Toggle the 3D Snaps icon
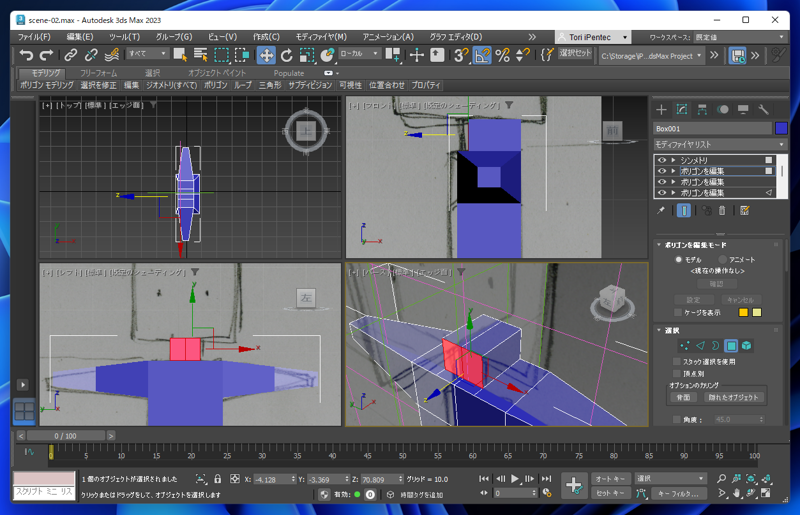The width and height of the screenshot is (800, 515). pos(461,55)
